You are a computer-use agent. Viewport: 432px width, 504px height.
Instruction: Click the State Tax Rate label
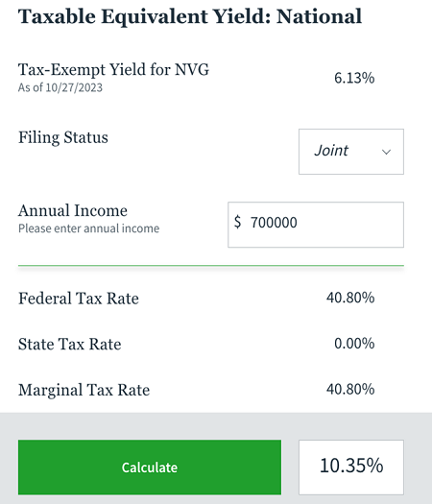pyautogui.click(x=70, y=345)
